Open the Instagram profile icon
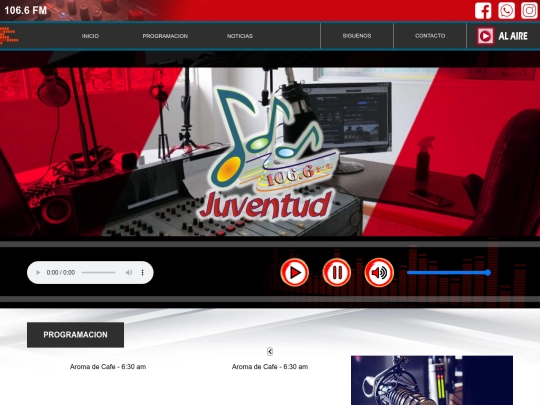Viewport: 540px width, 405px height. 529,10
